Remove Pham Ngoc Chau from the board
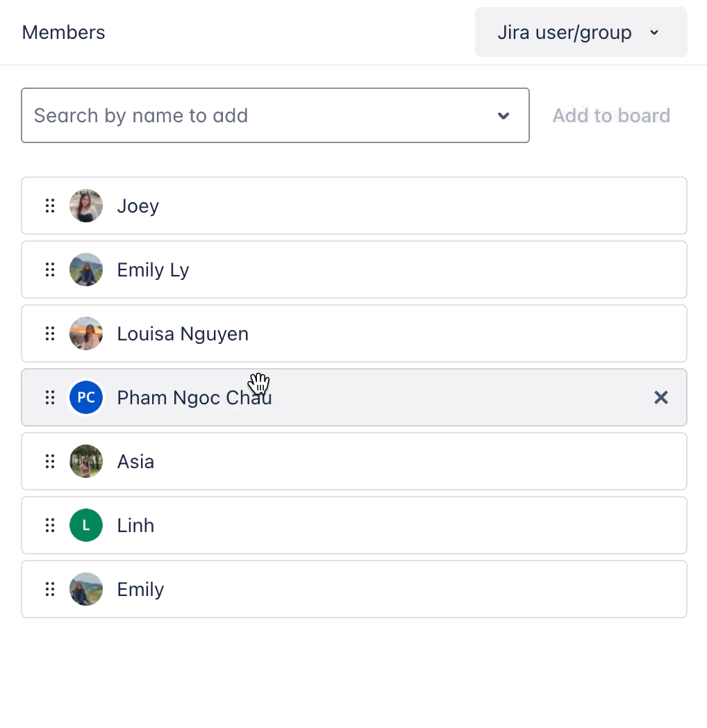Image resolution: width=707 pixels, height=728 pixels. 660,397
